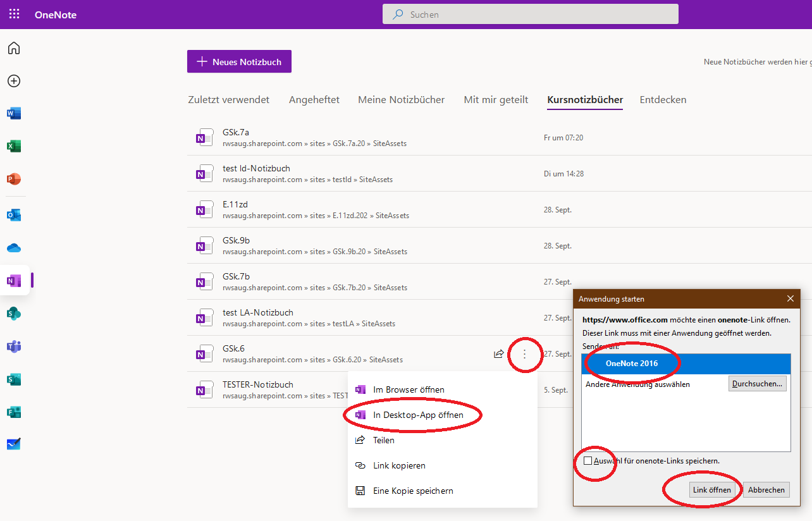Close the 'Anwendung starten' dialog

tap(790, 298)
